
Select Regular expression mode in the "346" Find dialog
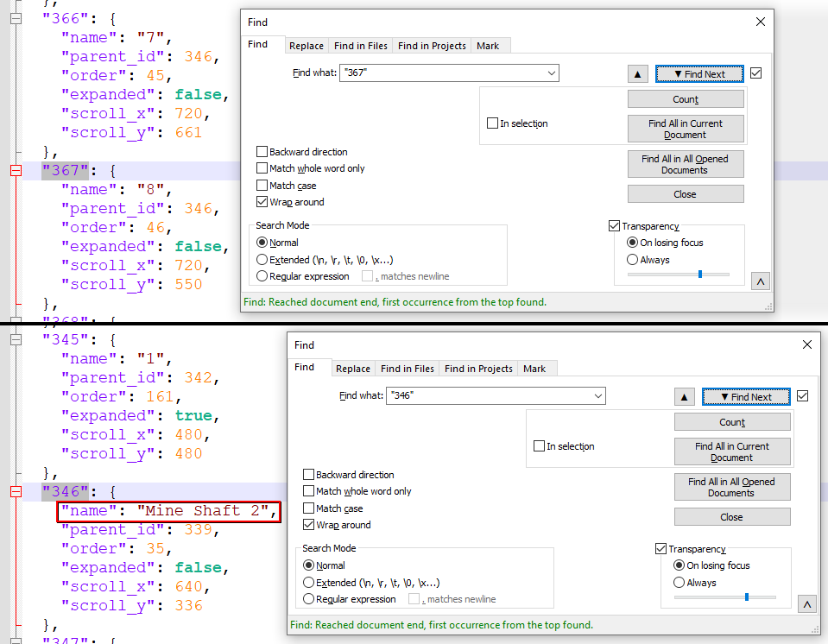point(309,599)
